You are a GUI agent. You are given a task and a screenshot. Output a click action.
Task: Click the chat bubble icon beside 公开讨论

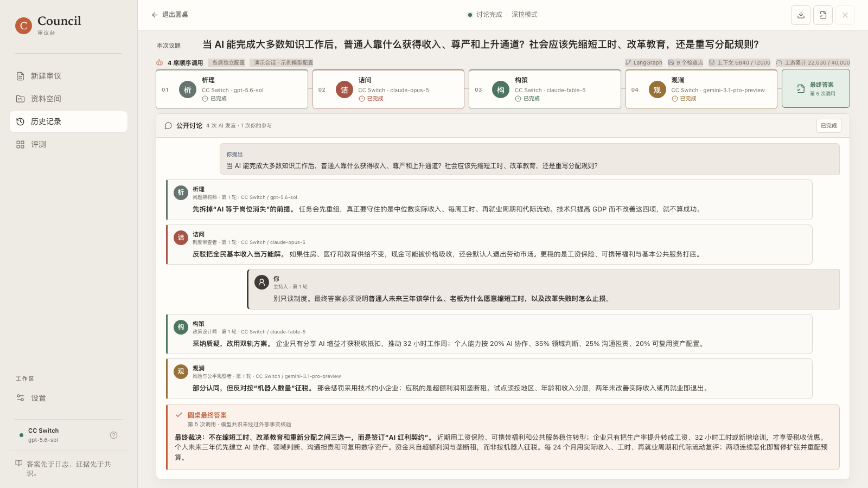[168, 126]
